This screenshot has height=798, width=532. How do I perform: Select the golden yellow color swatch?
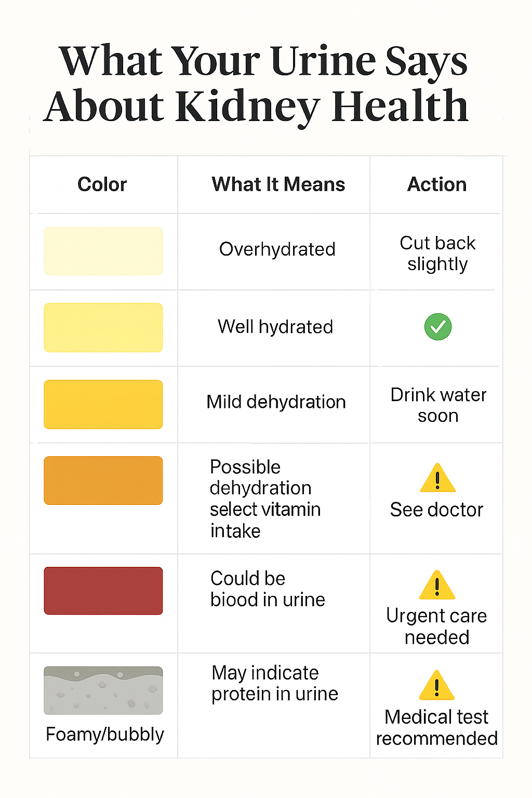coord(103,404)
